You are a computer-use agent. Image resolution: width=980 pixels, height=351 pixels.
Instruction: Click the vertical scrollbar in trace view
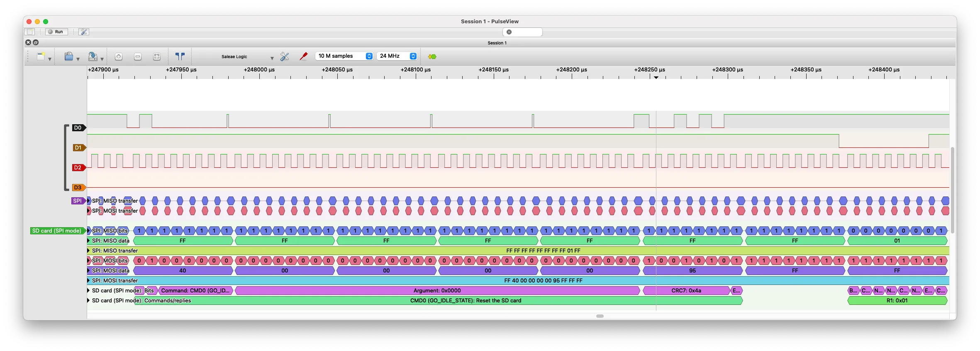(953, 190)
